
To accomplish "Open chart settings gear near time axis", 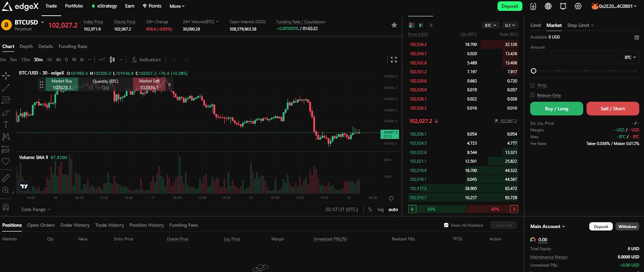I will 391,198.
